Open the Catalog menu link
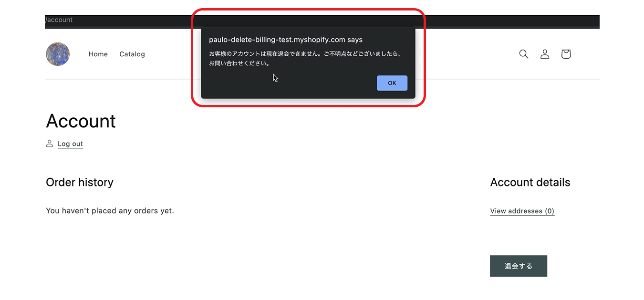Image resolution: width=644 pixels, height=300 pixels. coord(132,54)
